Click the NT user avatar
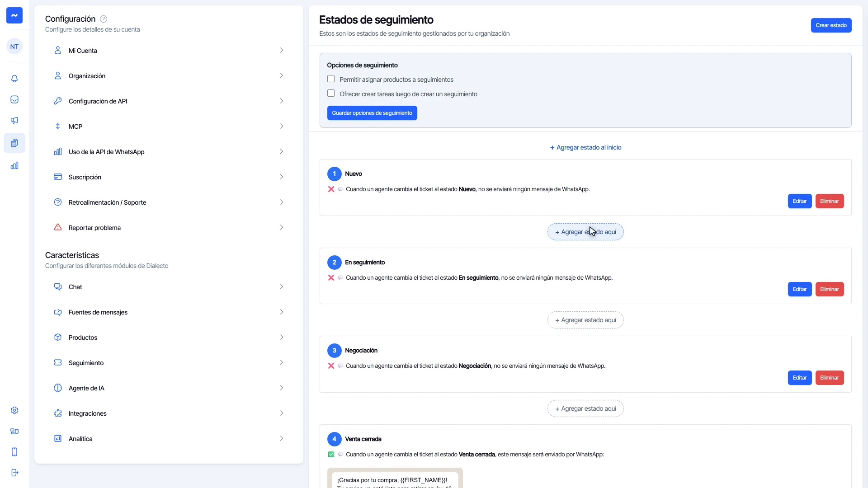Image resolution: width=868 pixels, height=488 pixels. [x=14, y=47]
